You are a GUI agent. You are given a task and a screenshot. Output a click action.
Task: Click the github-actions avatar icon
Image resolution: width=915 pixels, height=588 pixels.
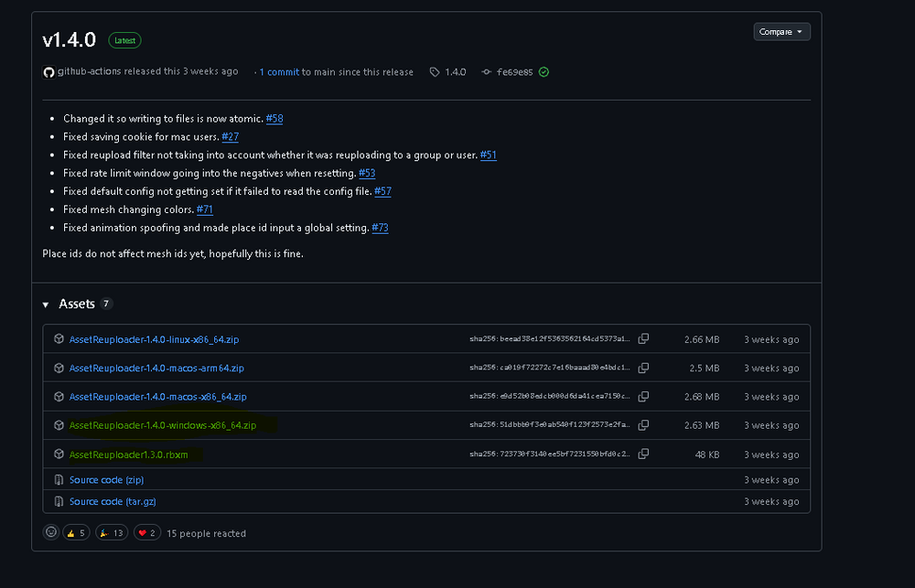(49, 72)
